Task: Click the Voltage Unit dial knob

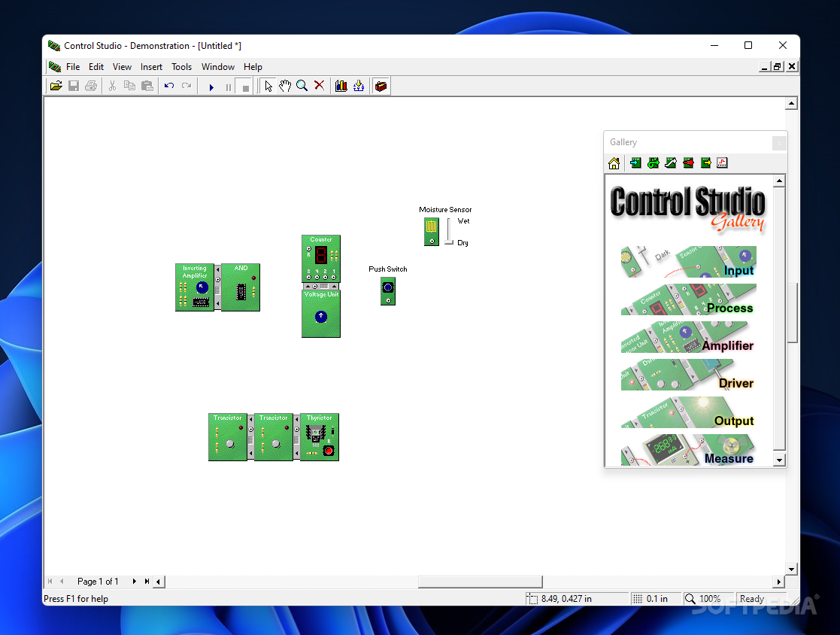Action: (x=321, y=317)
